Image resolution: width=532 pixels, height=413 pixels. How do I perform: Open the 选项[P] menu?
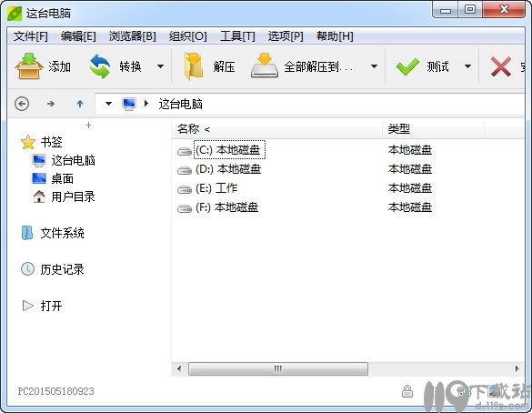point(286,36)
